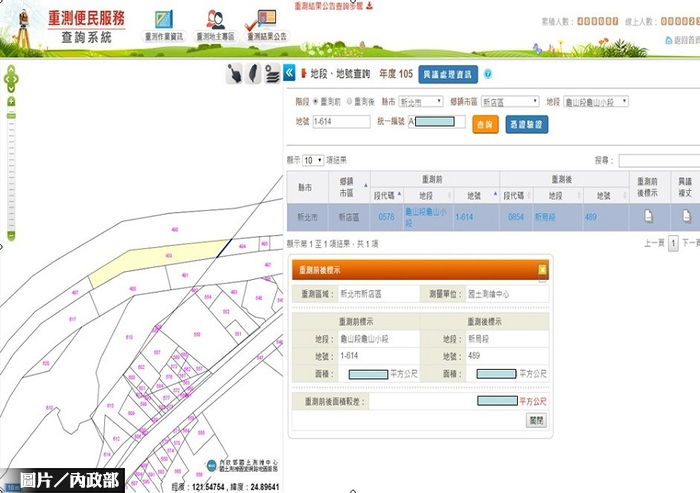Sort by 重測前 地段 column
This screenshot has height=493, width=700.
[x=429, y=196]
